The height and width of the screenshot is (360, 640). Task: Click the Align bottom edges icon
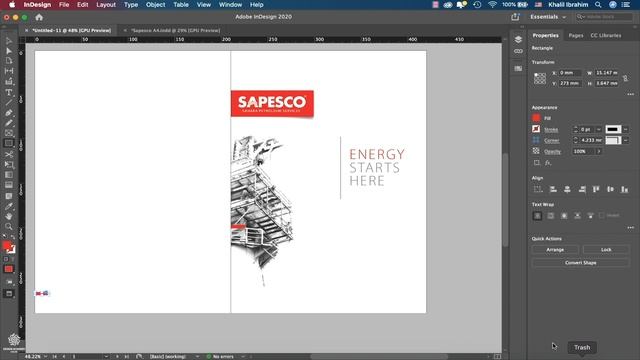[x=624, y=189]
